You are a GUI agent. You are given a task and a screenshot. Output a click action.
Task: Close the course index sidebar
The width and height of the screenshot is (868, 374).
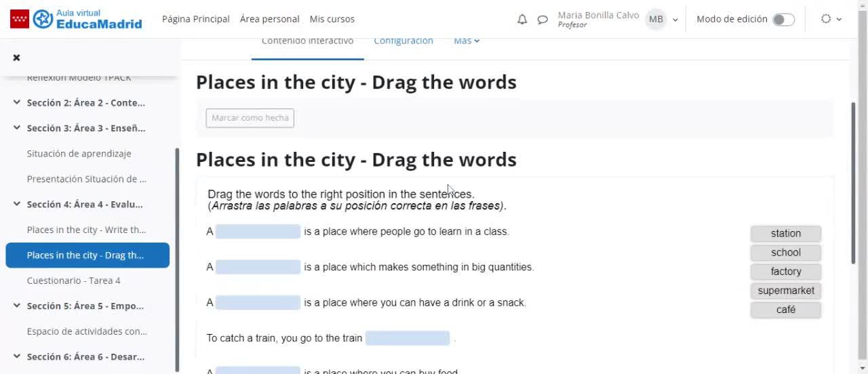[16, 58]
